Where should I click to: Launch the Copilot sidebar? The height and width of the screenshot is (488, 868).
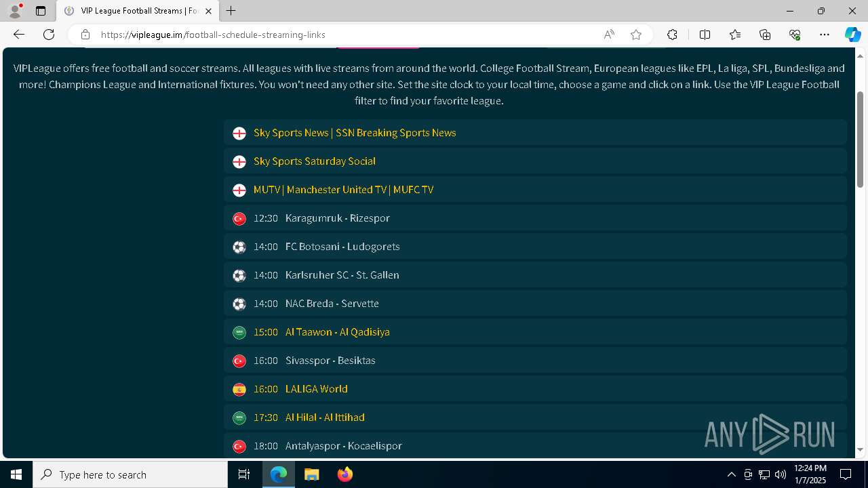click(852, 35)
